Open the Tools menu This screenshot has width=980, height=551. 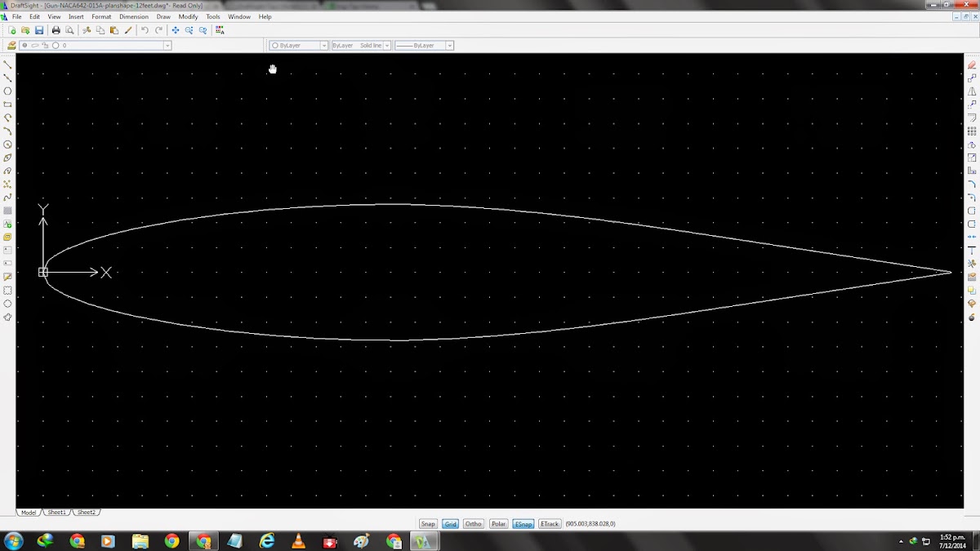pos(213,16)
